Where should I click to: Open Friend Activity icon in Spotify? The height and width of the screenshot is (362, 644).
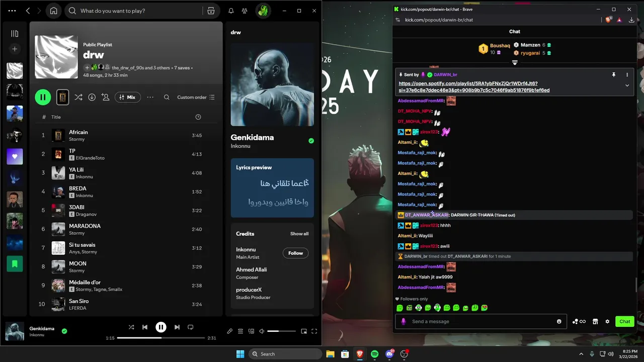point(245,11)
